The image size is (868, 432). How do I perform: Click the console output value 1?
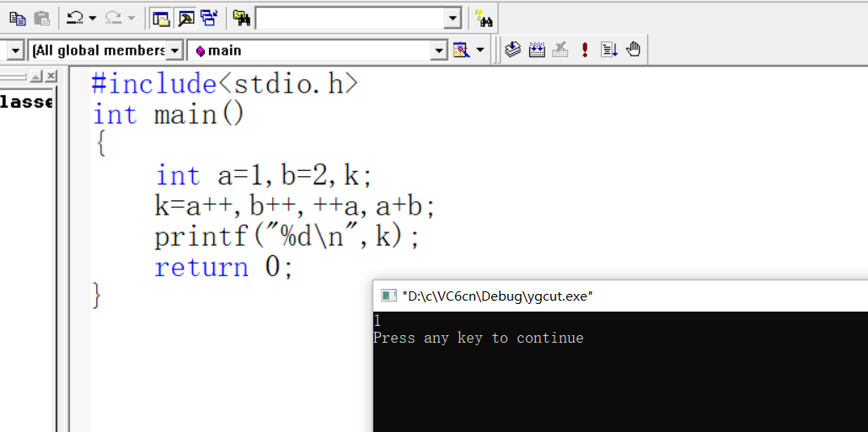[377, 320]
